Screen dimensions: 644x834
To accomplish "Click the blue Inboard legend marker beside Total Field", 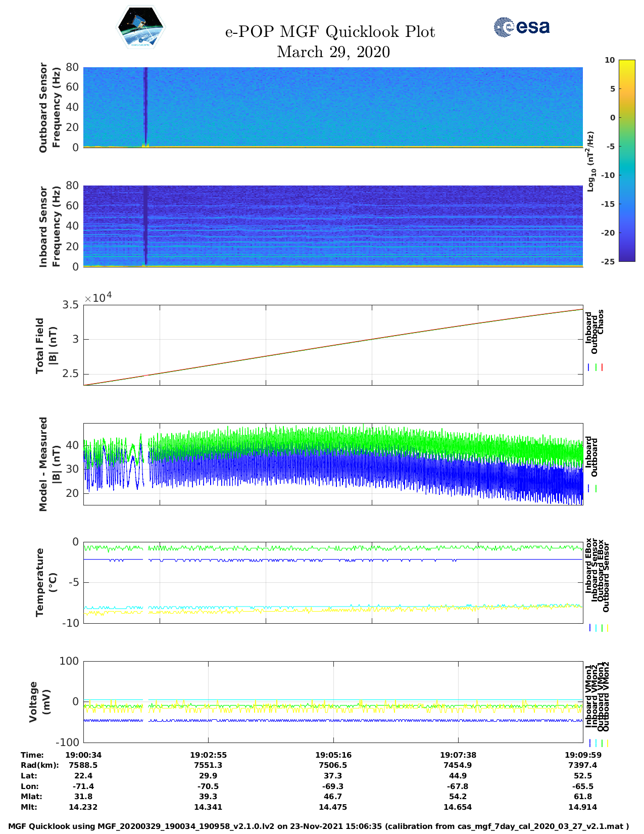I will pos(589,367).
